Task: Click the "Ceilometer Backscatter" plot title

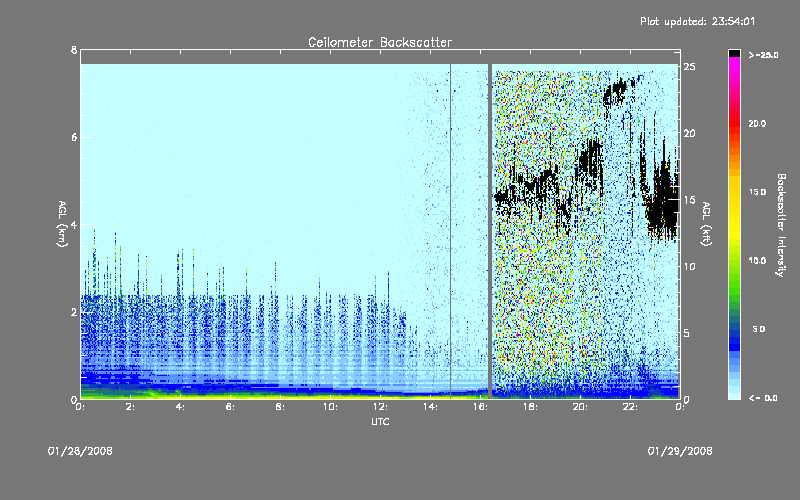Action: point(380,42)
